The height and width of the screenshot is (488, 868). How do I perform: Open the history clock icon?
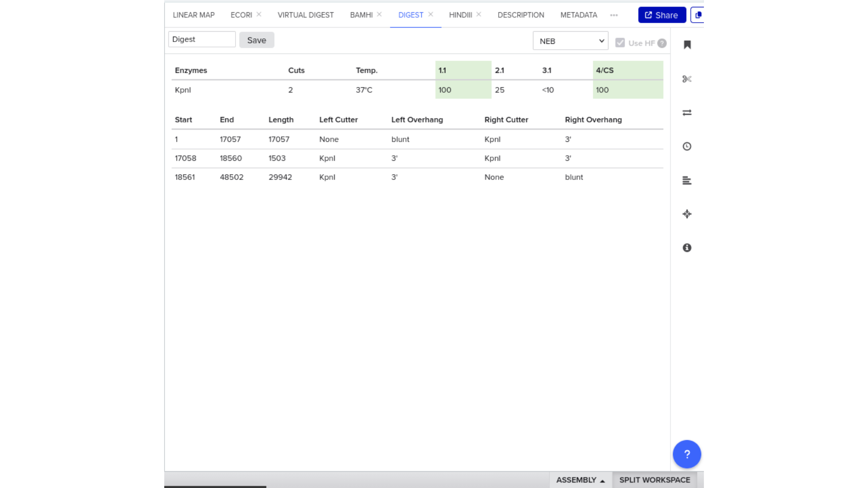[x=687, y=146]
